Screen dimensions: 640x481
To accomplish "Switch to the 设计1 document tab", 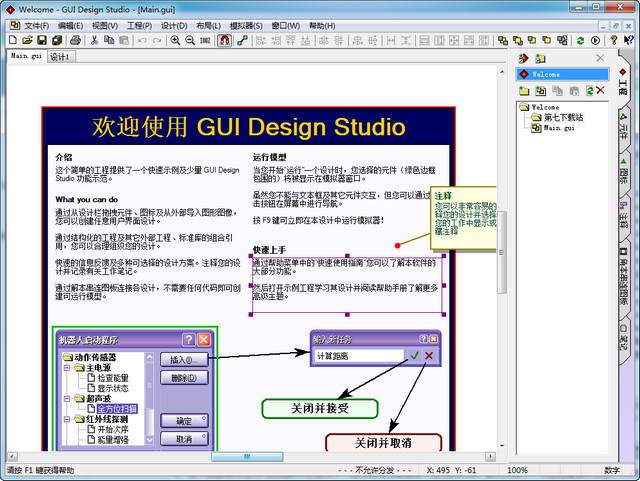I will pos(60,57).
